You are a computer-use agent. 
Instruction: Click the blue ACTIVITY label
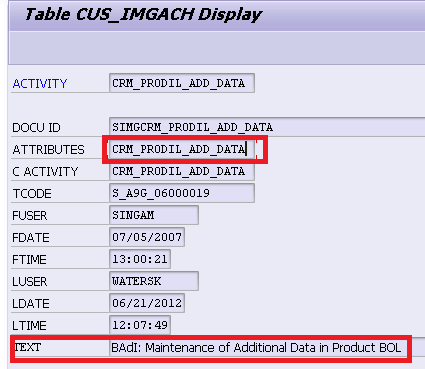(x=40, y=84)
